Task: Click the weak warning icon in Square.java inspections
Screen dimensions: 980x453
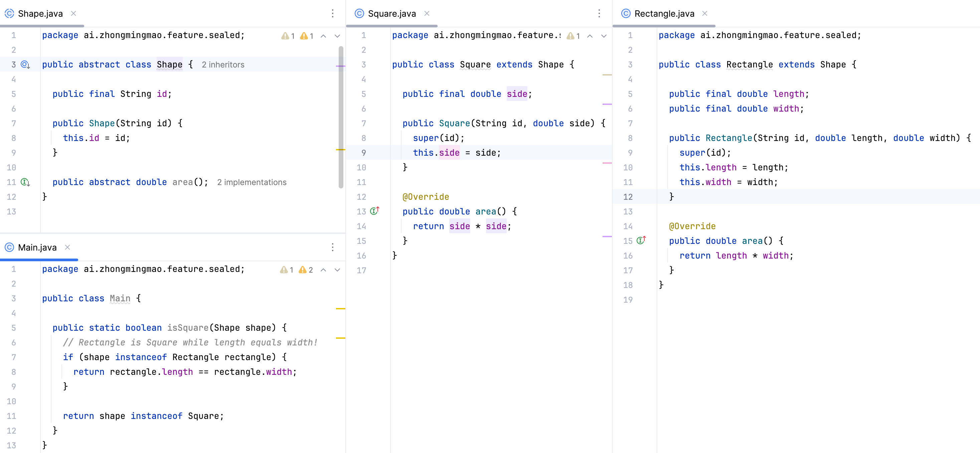Action: (570, 36)
